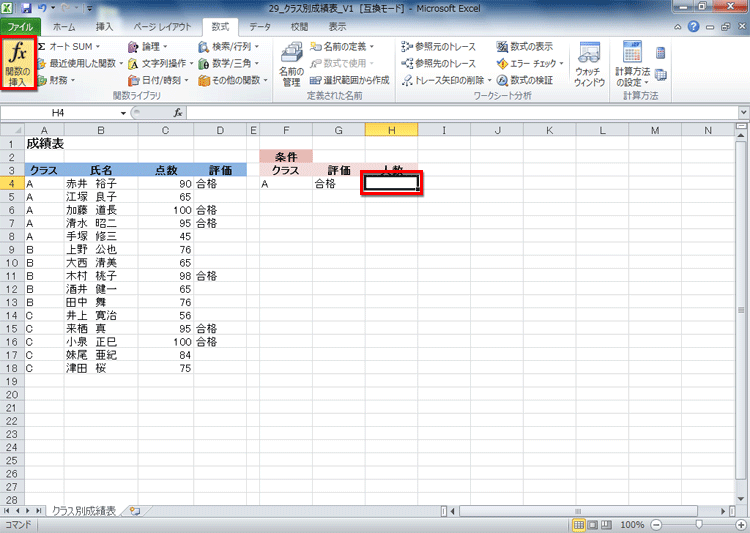The width and height of the screenshot is (750, 533).
Task: Click the 100% zoom level label
Action: point(632,525)
